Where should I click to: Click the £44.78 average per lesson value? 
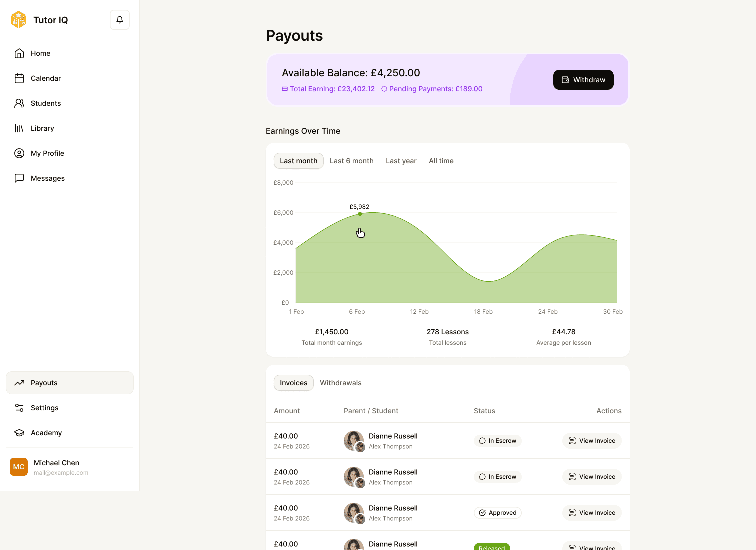pyautogui.click(x=564, y=332)
